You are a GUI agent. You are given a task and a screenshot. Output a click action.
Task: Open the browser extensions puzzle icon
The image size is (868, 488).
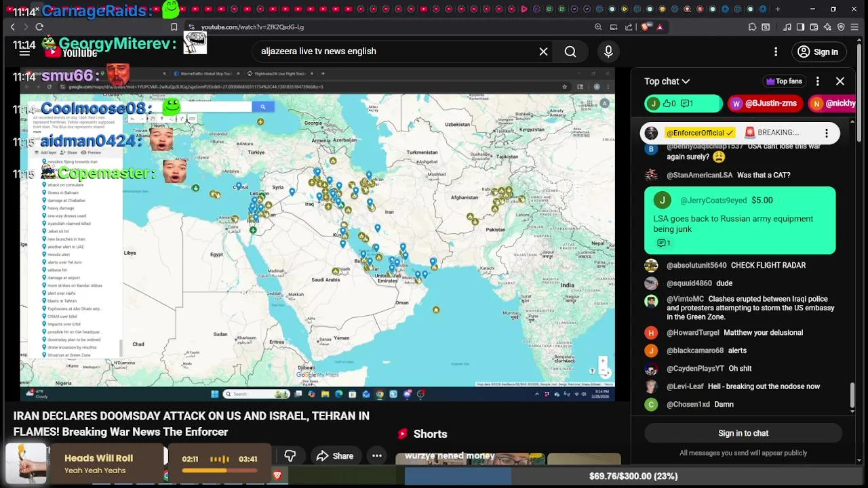[x=752, y=27]
